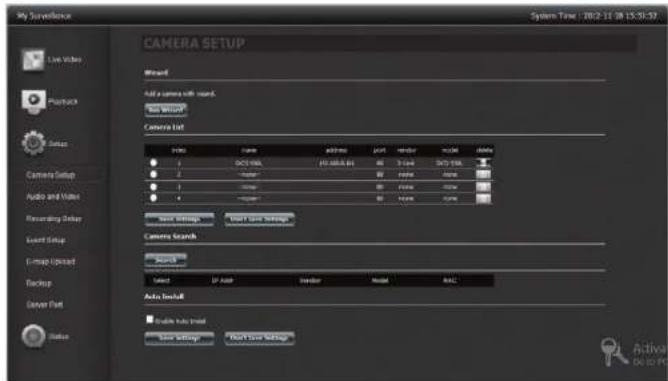Click the Run Wizard button
Screen dimensions: 668x381
coord(166,110)
